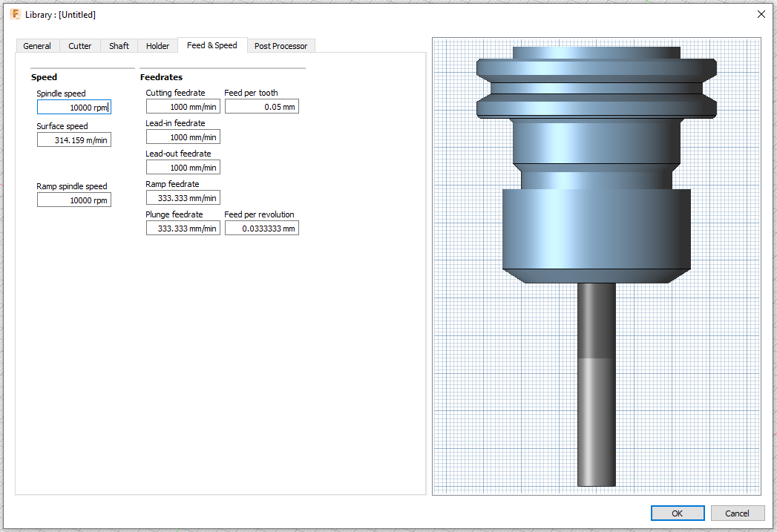Click the 'Library : [Untitled]' title text

60,15
